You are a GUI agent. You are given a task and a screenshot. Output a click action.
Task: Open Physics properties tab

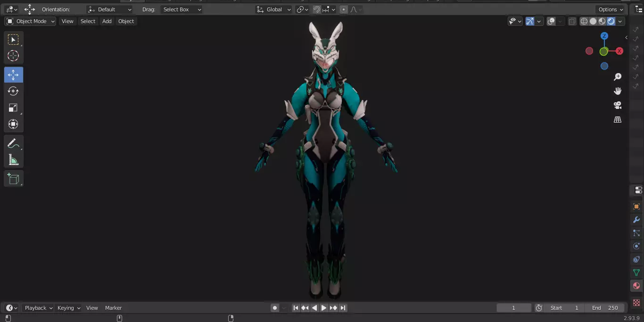point(636,246)
